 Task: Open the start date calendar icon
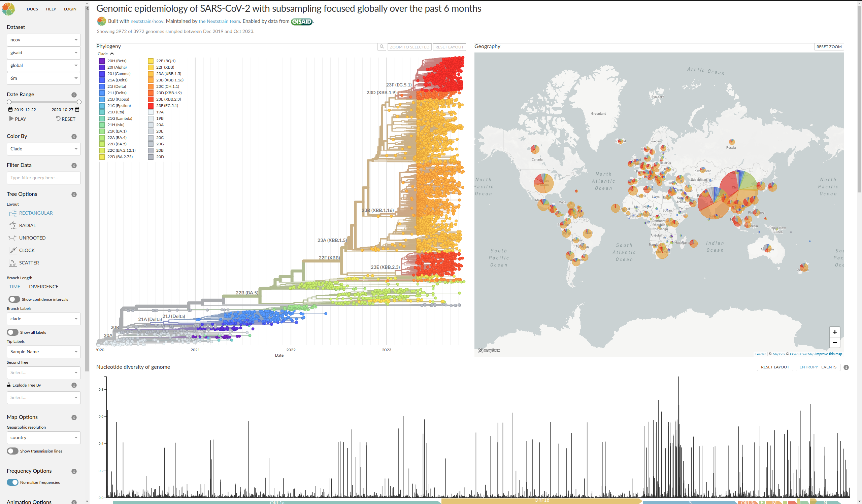coord(10,110)
